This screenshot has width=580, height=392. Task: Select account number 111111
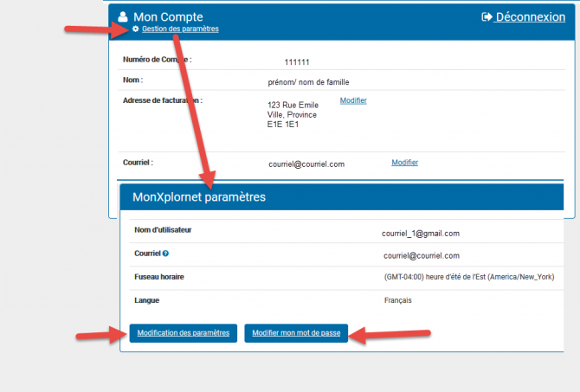click(x=297, y=62)
